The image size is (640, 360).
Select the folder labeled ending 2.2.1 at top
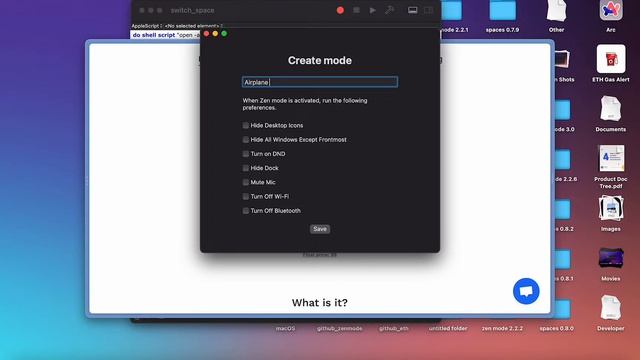point(452,11)
